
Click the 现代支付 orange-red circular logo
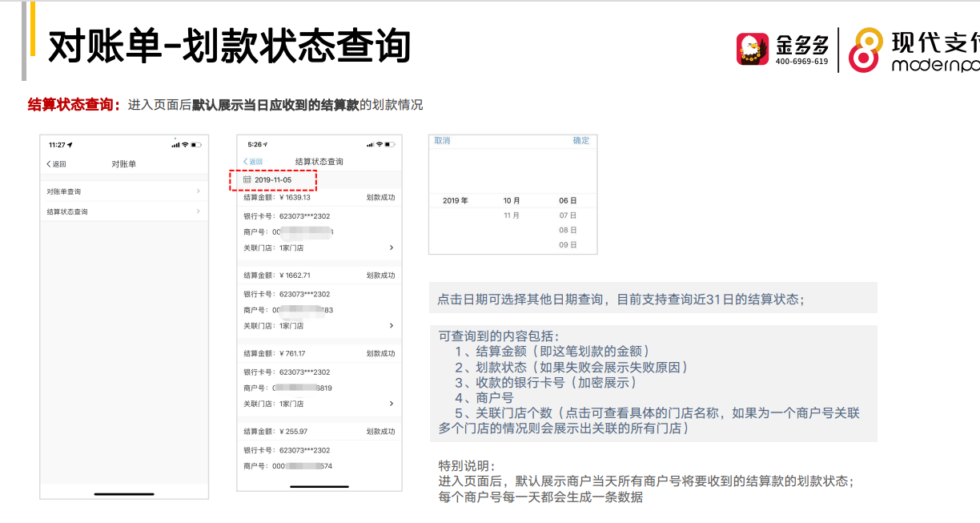pyautogui.click(x=866, y=50)
